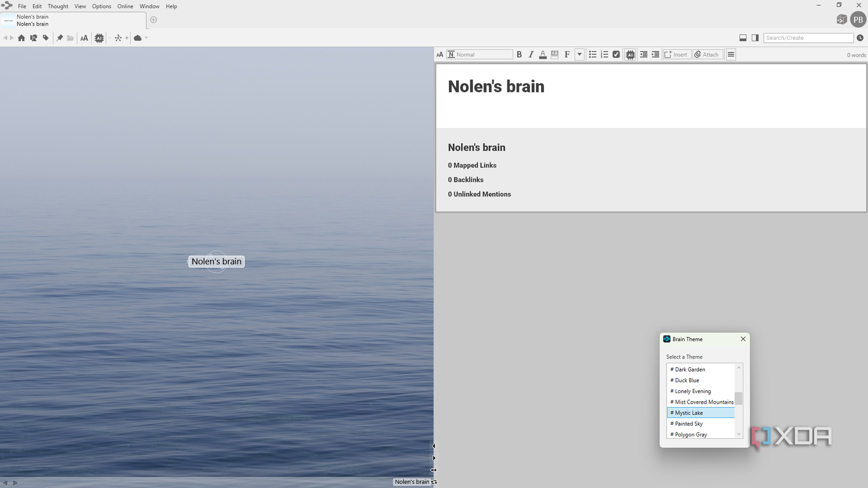
Task: Apply bold formatting in notes toolbar
Action: [x=519, y=54]
